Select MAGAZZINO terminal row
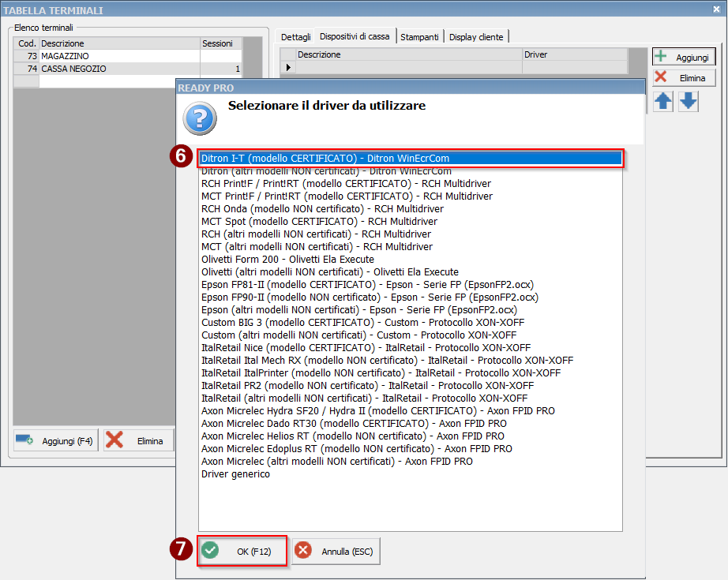The height and width of the screenshot is (580, 728). click(118, 57)
